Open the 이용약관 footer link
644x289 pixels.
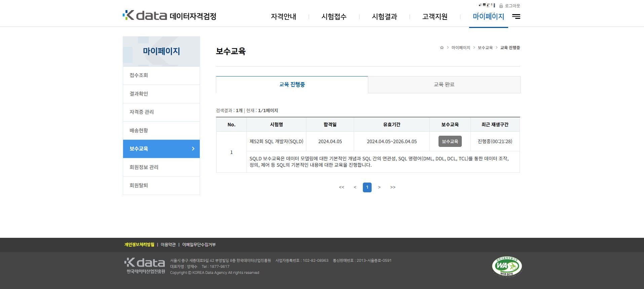(168, 245)
